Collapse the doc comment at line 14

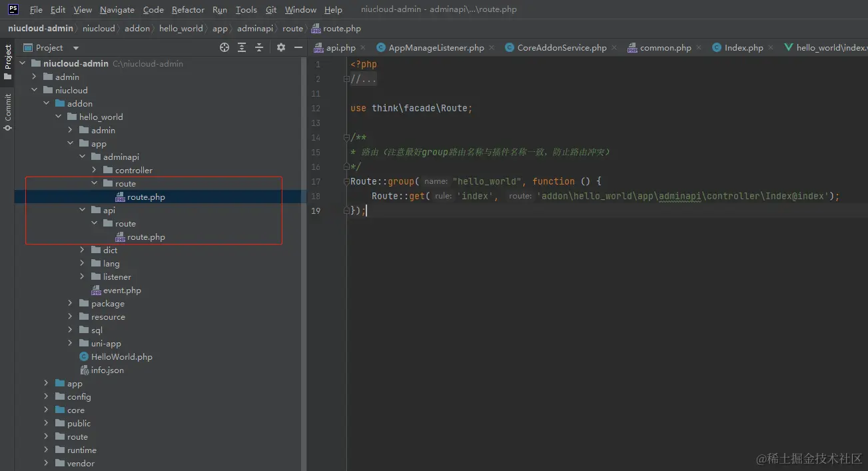click(346, 138)
